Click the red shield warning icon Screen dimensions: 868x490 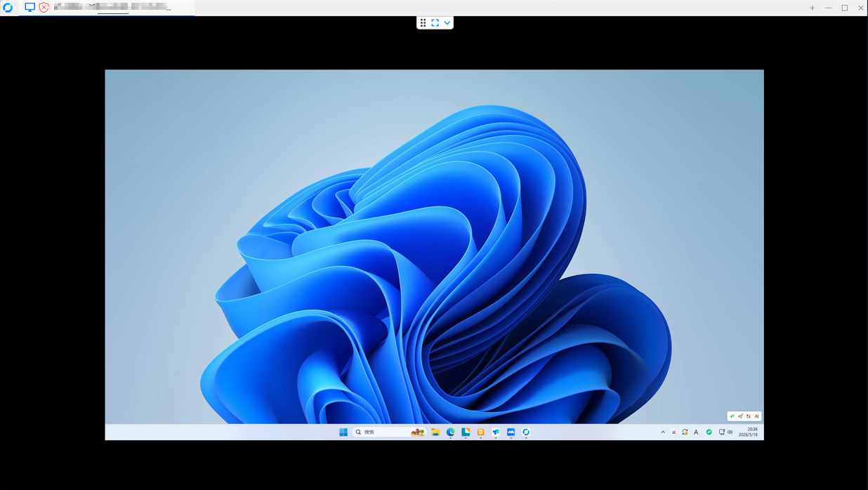44,8
